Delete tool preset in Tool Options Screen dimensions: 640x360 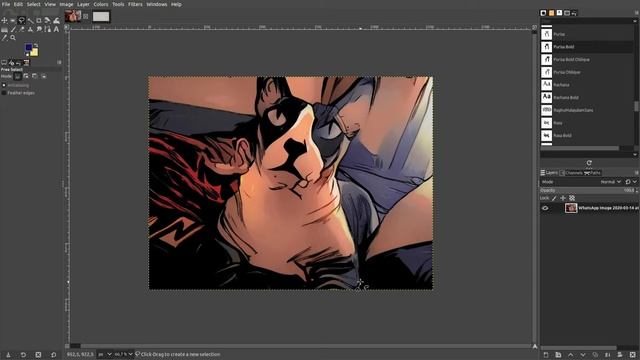(x=38, y=355)
